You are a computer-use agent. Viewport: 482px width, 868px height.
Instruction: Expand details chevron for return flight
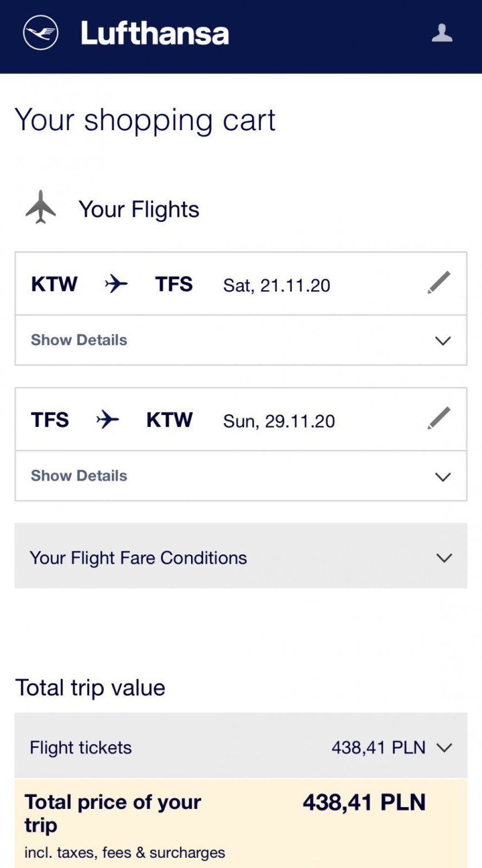(x=443, y=476)
